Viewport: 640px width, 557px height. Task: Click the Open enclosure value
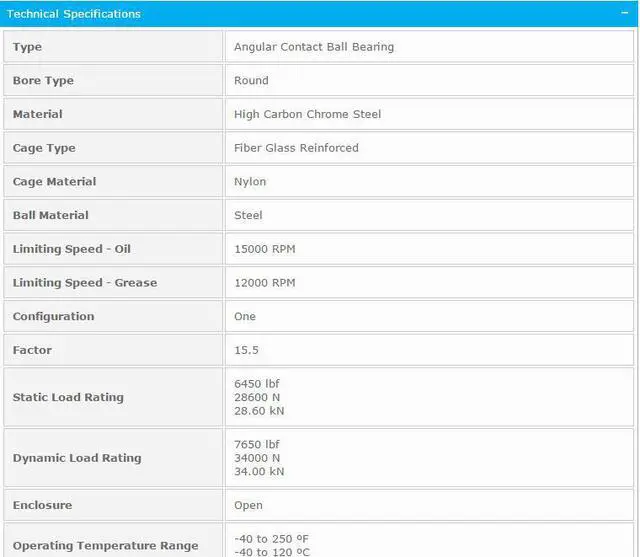click(x=248, y=505)
